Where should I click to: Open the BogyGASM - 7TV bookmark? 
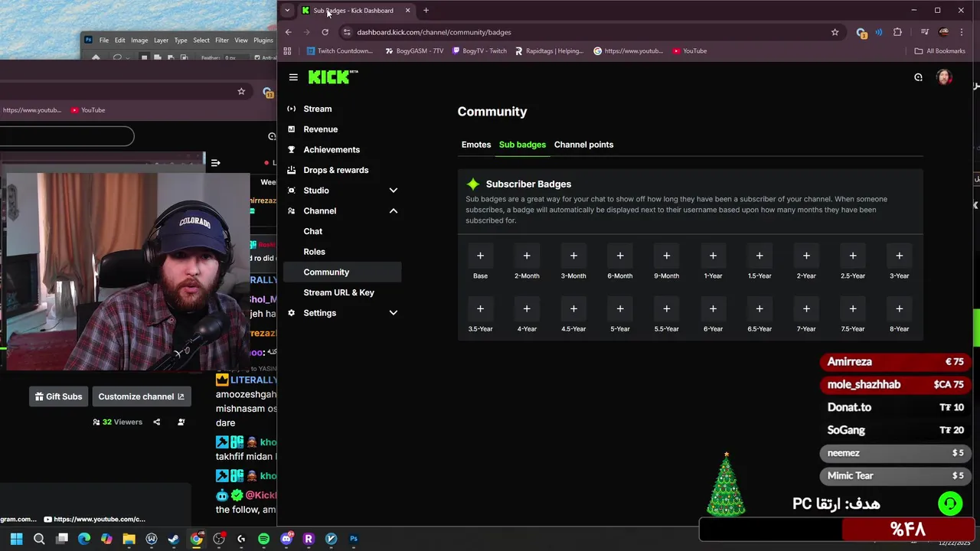(x=414, y=51)
